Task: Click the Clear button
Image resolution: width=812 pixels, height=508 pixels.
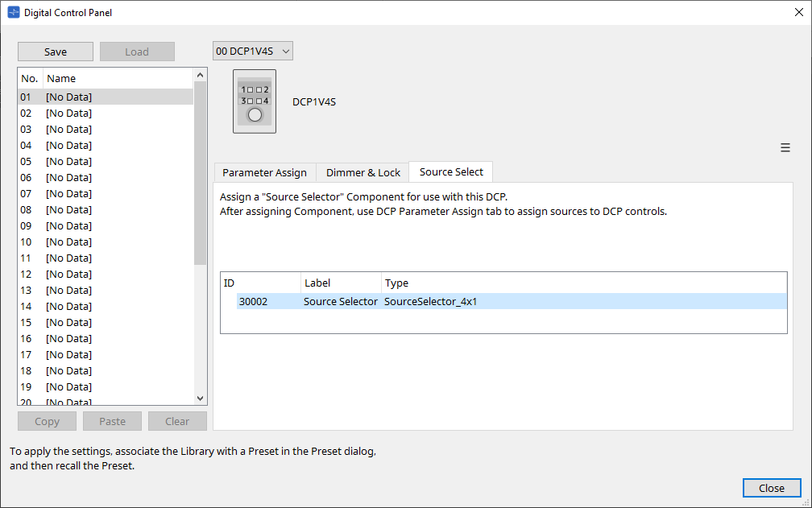Action: pos(177,420)
